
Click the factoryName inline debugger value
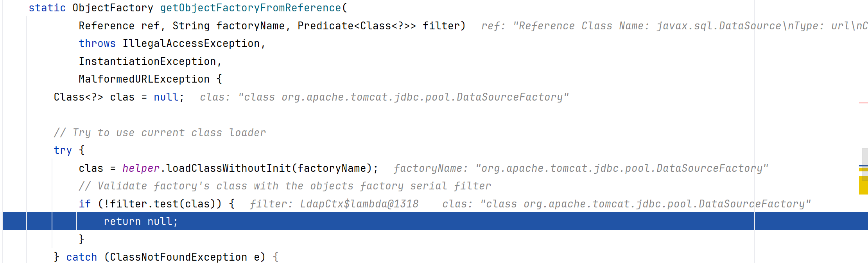click(x=581, y=168)
